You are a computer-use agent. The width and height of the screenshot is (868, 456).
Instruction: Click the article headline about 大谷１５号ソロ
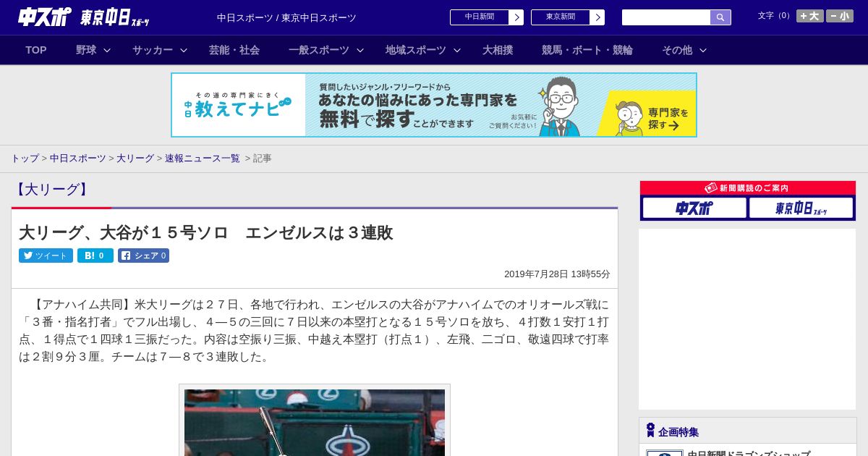tap(206, 232)
